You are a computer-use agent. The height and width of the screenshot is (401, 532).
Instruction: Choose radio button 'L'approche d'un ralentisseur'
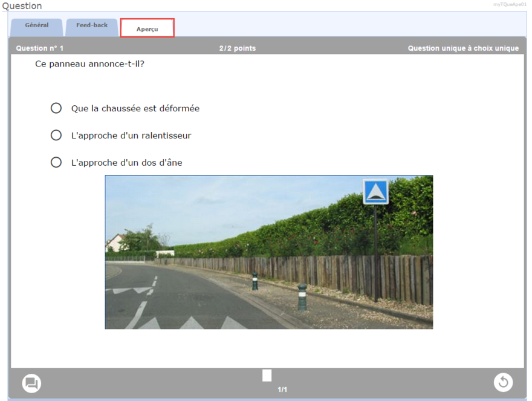[56, 135]
